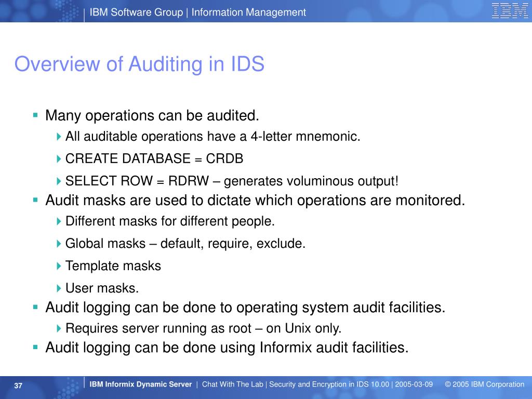Click the IBM logo in header
Screen dimensions: 532x399
[x=510, y=11]
